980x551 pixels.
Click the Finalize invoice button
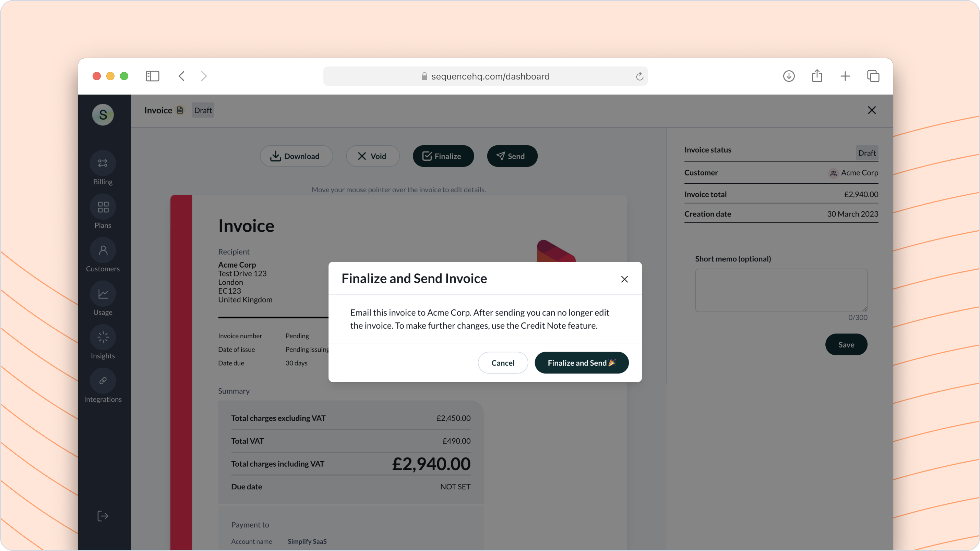[443, 156]
